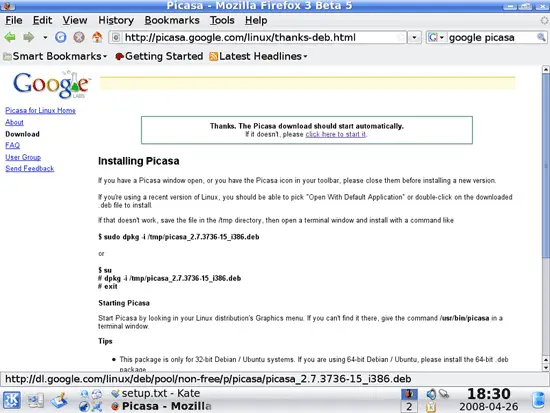The height and width of the screenshot is (413, 550).
Task: Click the 18:30 panel clock
Action: point(489,394)
